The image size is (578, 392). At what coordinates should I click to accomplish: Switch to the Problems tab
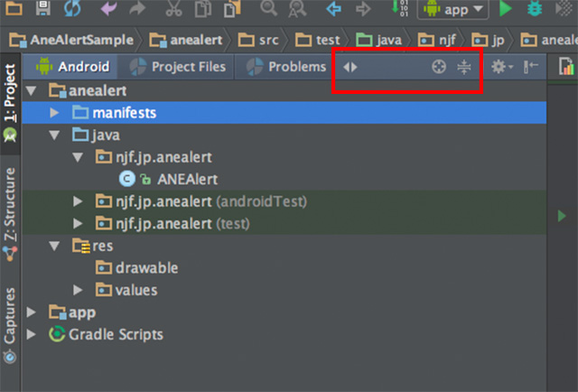tap(286, 67)
